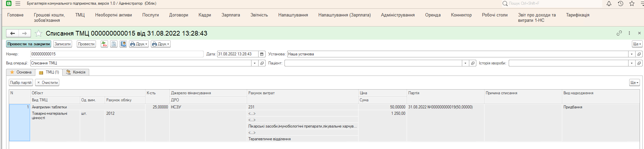Image resolution: width=644 pixels, height=149 pixels.
Task: Open document-level Ще menu
Action: point(637,44)
